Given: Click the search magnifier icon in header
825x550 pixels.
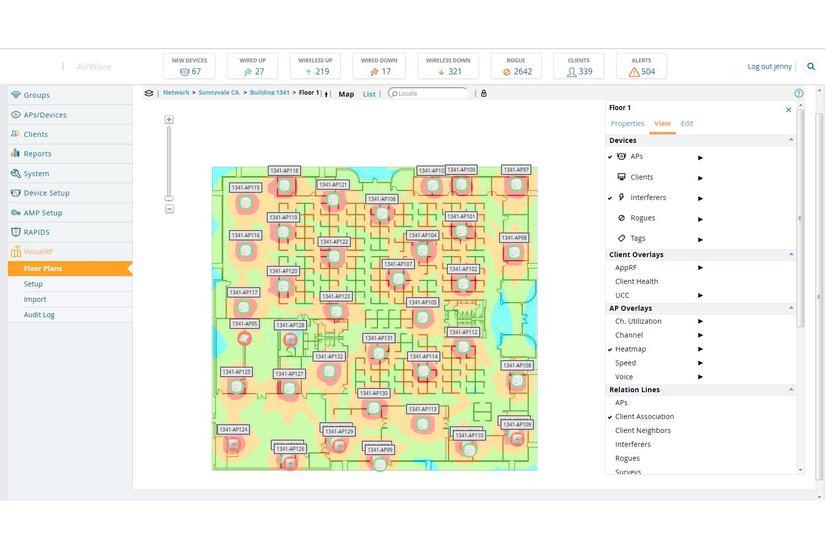Looking at the screenshot, I should coord(811,66).
